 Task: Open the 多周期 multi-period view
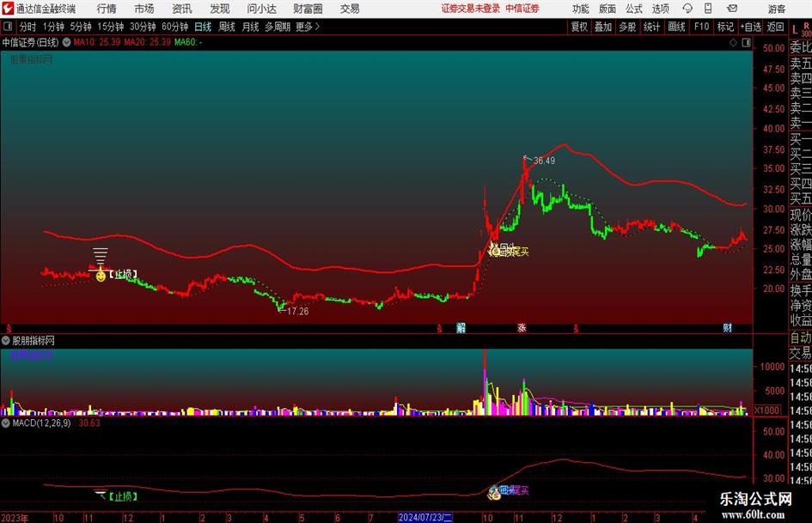pyautogui.click(x=278, y=27)
